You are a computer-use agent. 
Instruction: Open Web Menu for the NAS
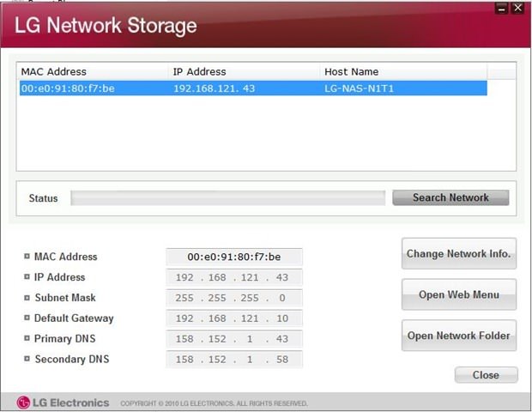pos(459,294)
